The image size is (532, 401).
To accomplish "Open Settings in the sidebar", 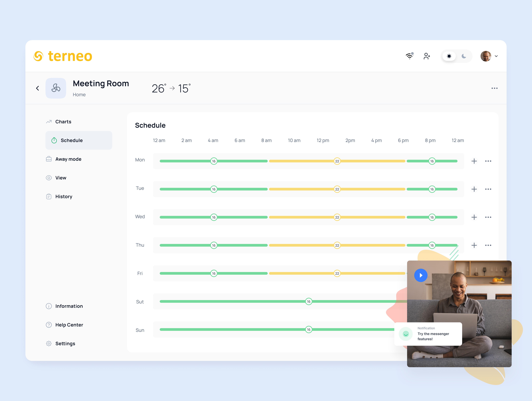I will click(60, 344).
